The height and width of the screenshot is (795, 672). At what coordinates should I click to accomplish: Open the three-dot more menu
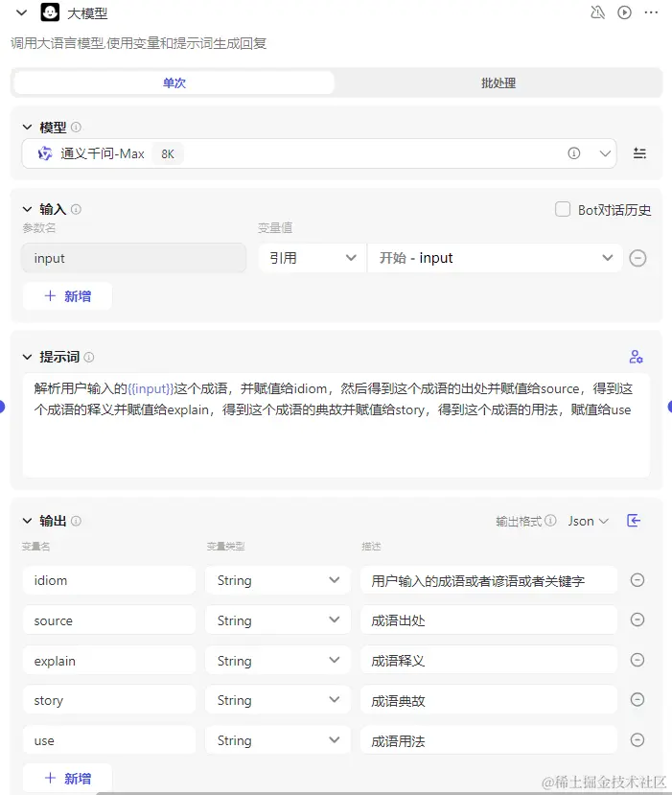tap(651, 12)
